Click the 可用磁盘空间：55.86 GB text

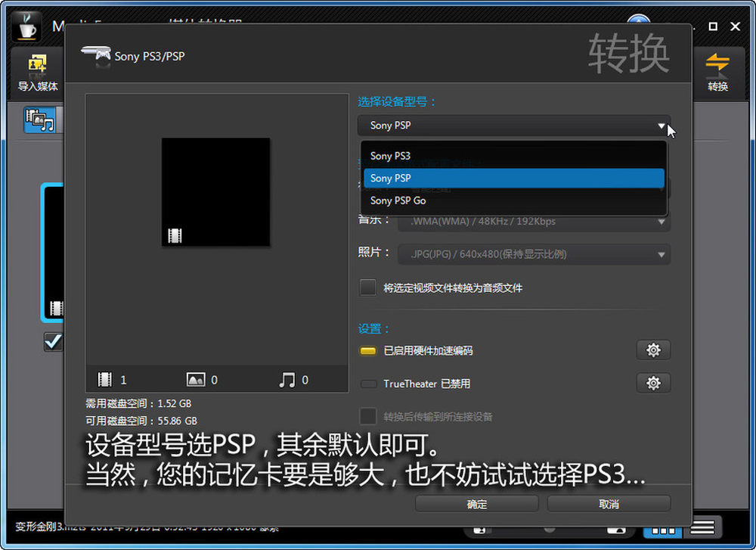[141, 421]
